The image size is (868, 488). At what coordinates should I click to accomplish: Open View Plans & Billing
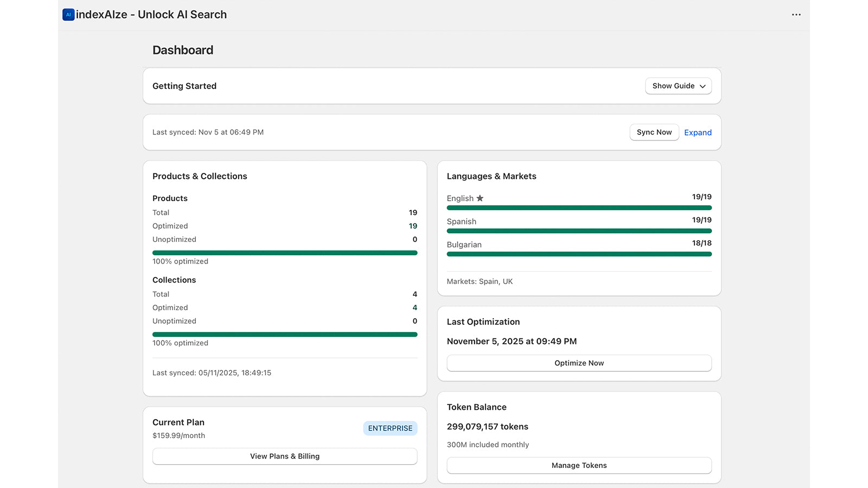pos(285,457)
